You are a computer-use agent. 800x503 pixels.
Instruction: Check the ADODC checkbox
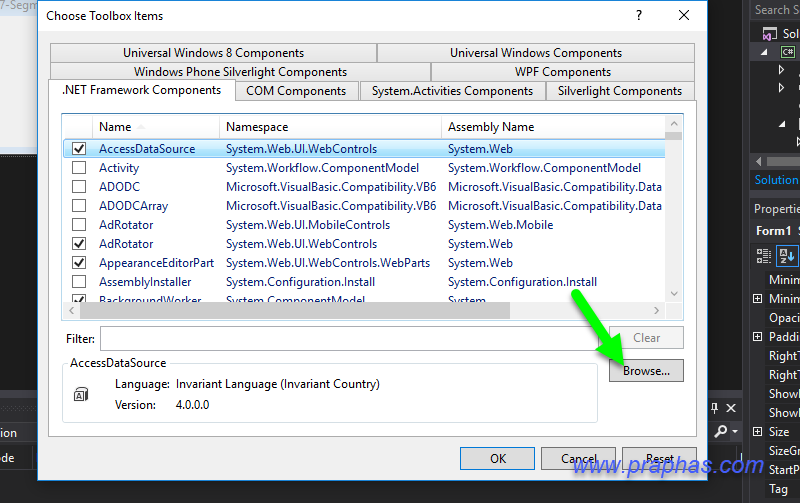[79, 186]
